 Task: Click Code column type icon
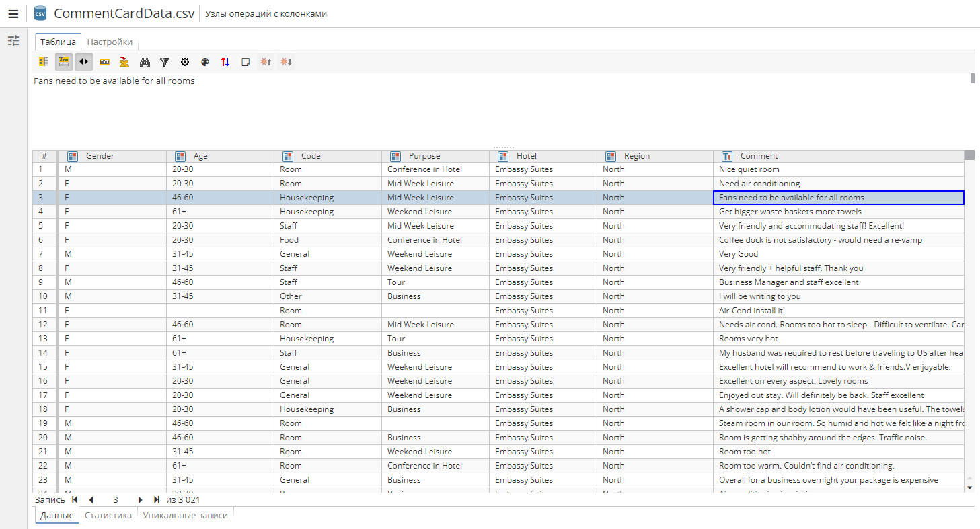point(288,156)
